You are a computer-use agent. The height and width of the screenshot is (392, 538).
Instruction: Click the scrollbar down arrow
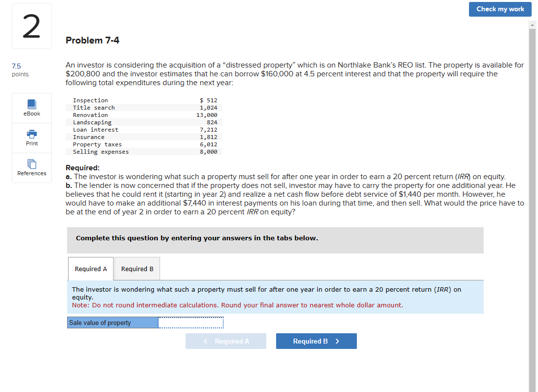click(532, 388)
